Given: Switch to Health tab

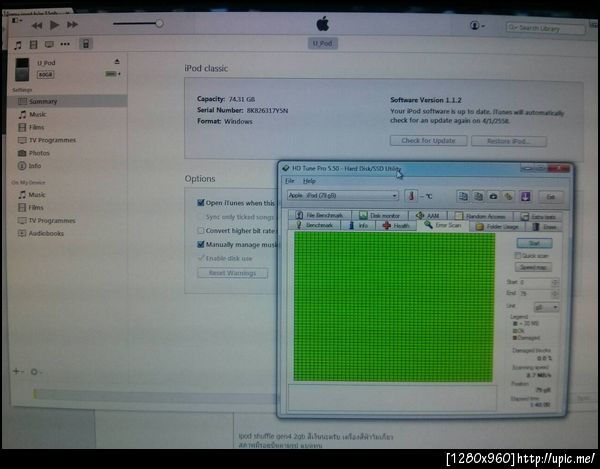Looking at the screenshot, I should point(396,226).
